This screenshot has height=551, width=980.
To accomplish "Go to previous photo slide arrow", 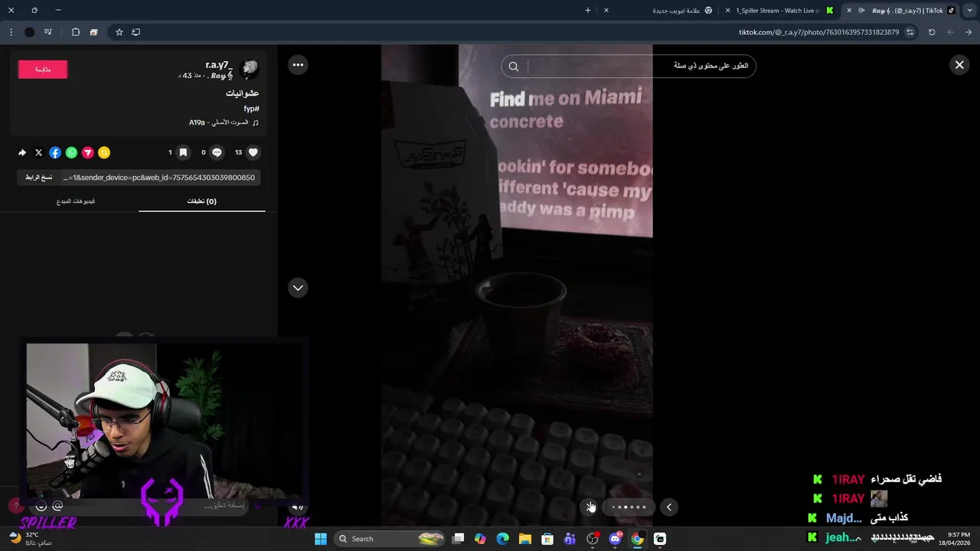I will (x=668, y=507).
